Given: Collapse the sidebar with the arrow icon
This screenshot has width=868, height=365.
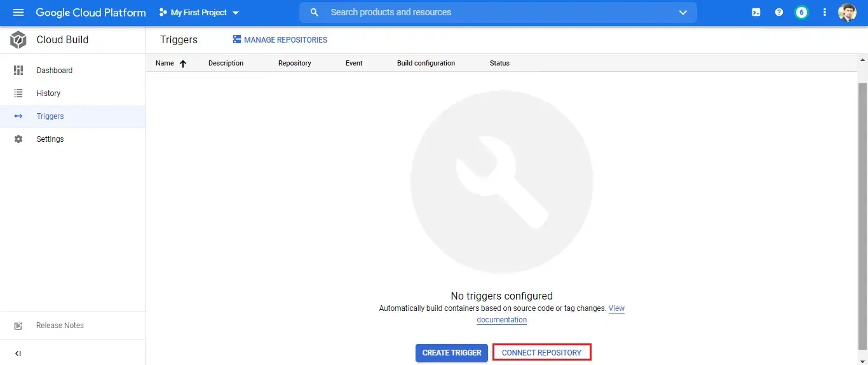Looking at the screenshot, I should point(18,354).
